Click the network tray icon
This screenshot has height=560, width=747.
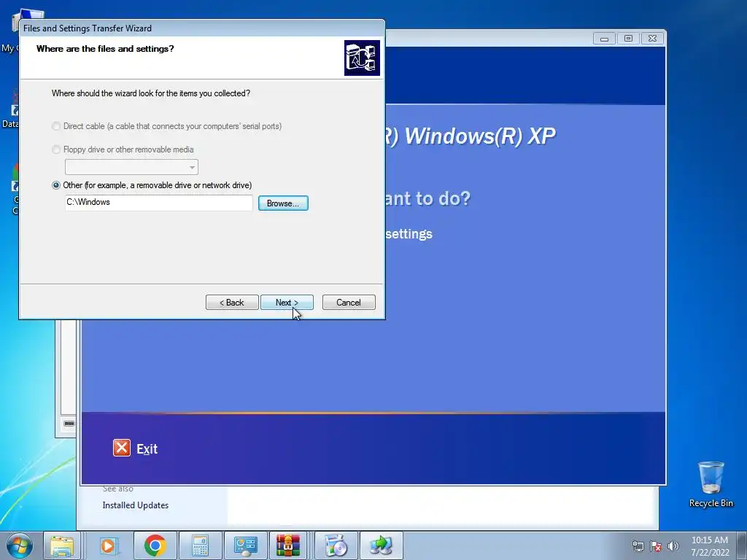(x=638, y=546)
